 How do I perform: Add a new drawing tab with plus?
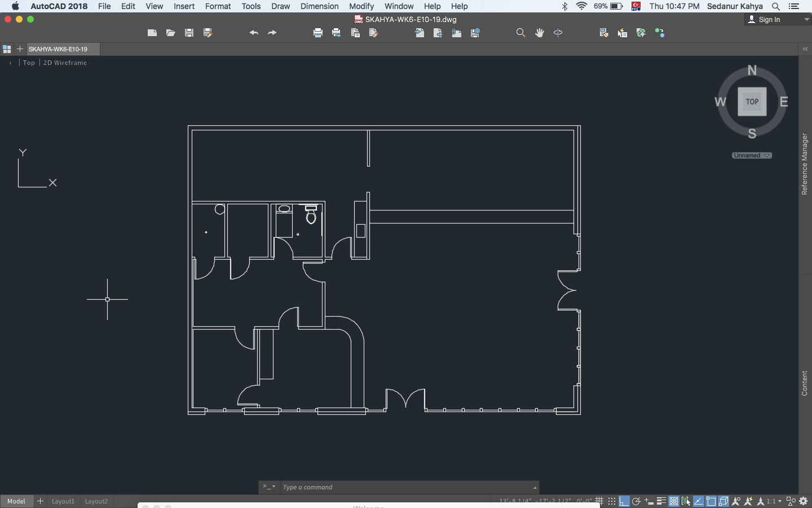[20, 49]
